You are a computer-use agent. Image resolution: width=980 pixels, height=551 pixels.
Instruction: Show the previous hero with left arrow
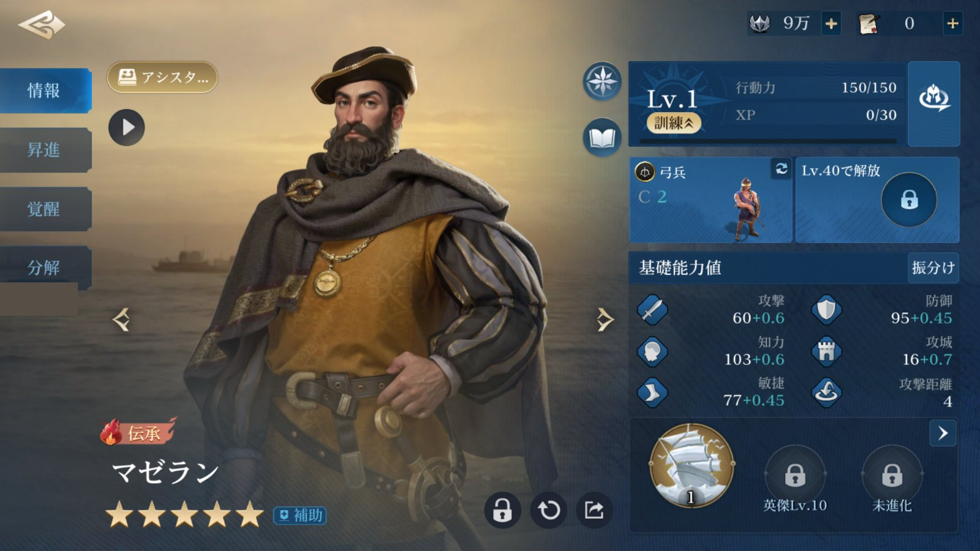pyautogui.click(x=121, y=319)
